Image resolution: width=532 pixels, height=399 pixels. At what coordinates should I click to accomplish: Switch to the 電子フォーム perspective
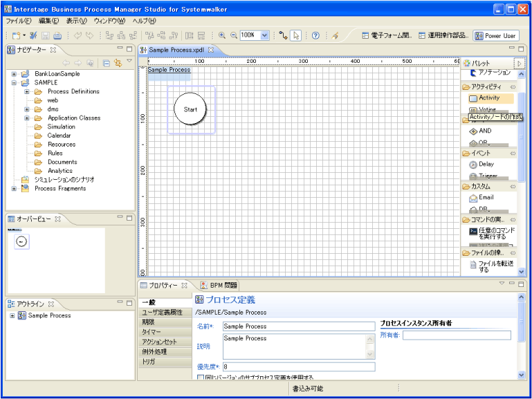[387, 35]
